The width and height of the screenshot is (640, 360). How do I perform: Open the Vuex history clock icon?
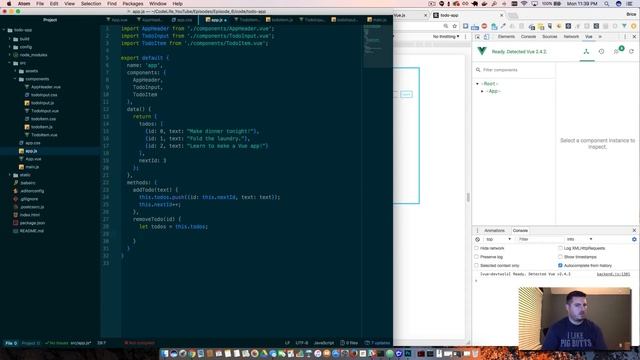[601, 52]
